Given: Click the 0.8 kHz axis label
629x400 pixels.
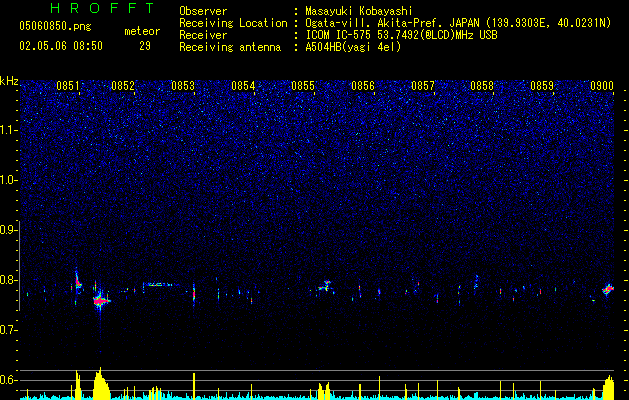Looking at the screenshot, I should [9, 280].
